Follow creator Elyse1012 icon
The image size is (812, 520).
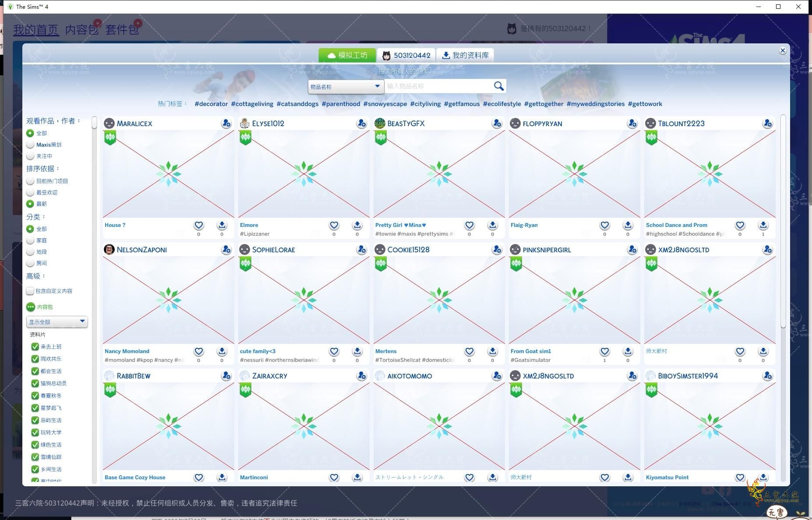361,124
